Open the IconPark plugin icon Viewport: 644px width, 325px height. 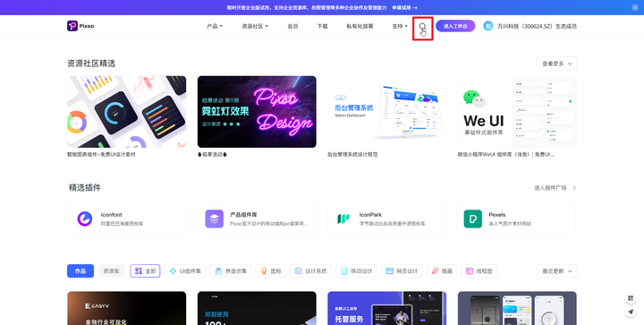[x=343, y=218]
